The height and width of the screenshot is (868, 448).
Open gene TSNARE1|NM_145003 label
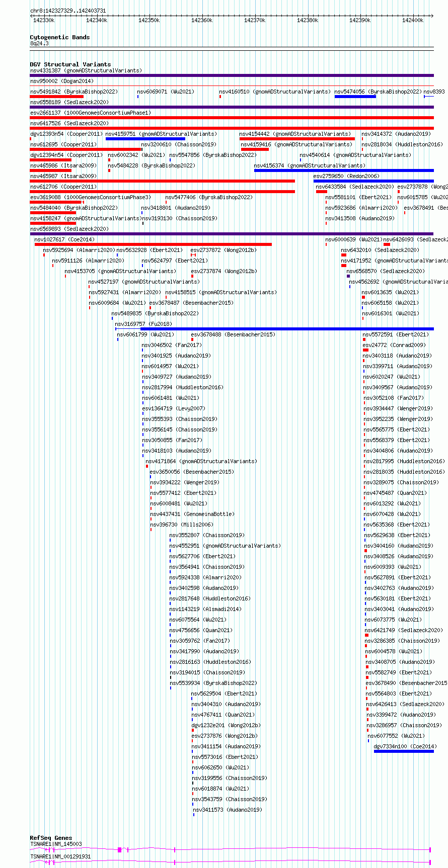pyautogui.click(x=56, y=844)
